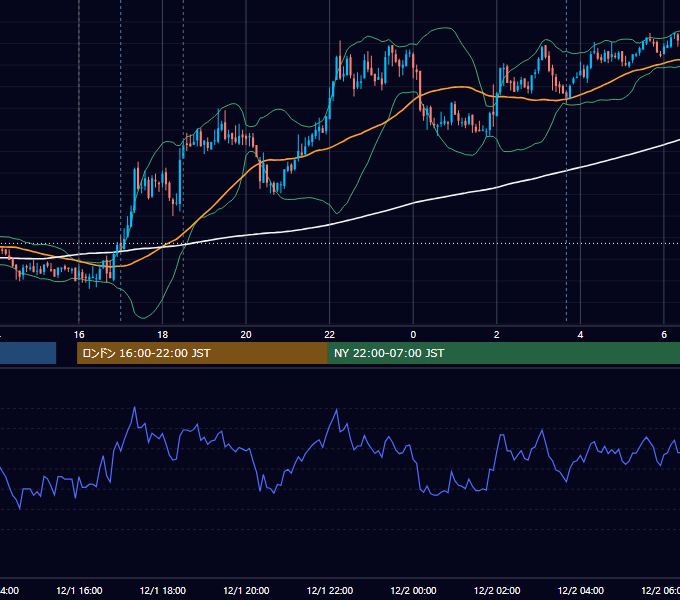Click the blue session bar before London
The height and width of the screenshot is (600, 680).
click(28, 353)
